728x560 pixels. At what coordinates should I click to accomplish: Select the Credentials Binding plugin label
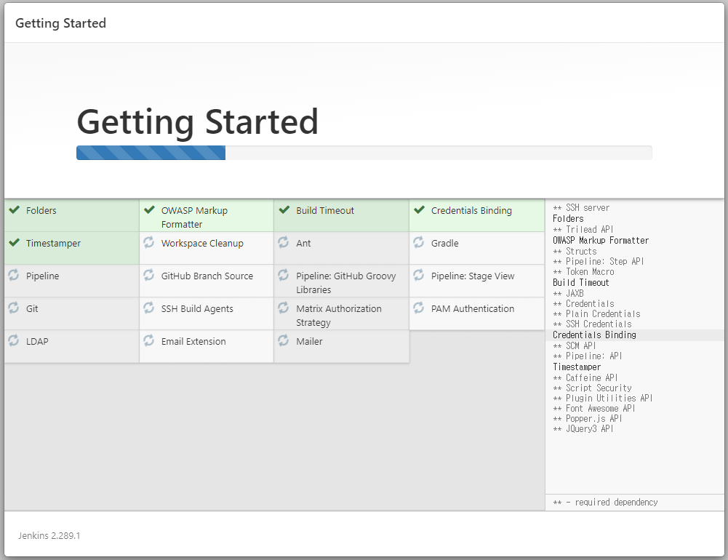point(471,211)
